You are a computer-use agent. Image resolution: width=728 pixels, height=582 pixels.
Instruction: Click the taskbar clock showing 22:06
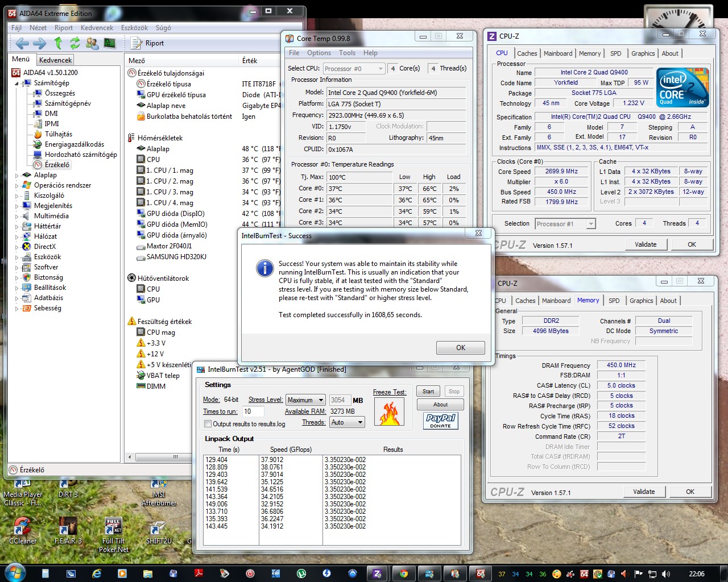tap(696, 574)
